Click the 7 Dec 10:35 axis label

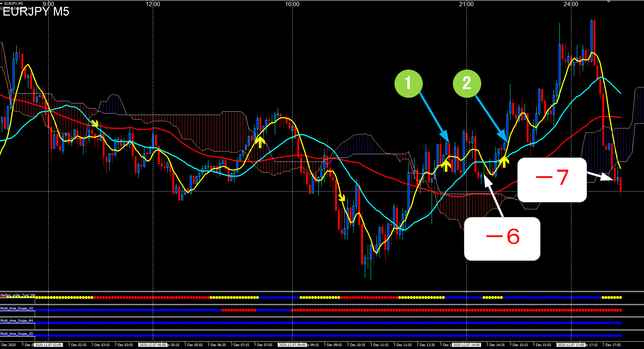(x=356, y=345)
